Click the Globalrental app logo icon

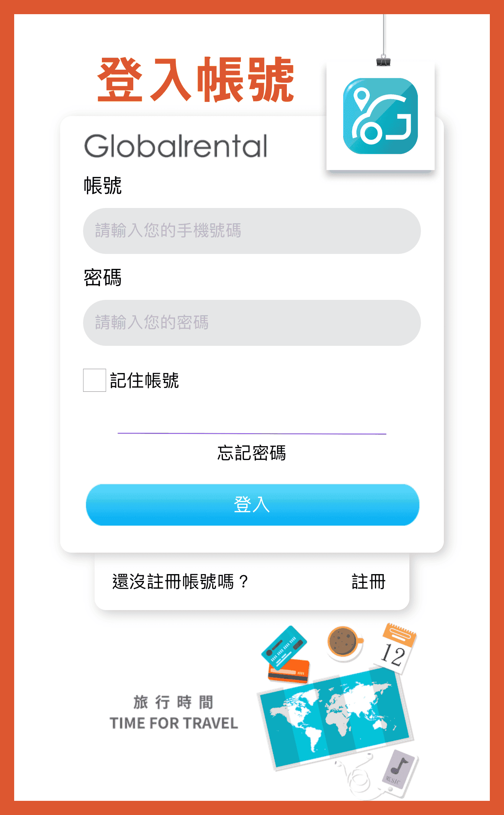(380, 116)
